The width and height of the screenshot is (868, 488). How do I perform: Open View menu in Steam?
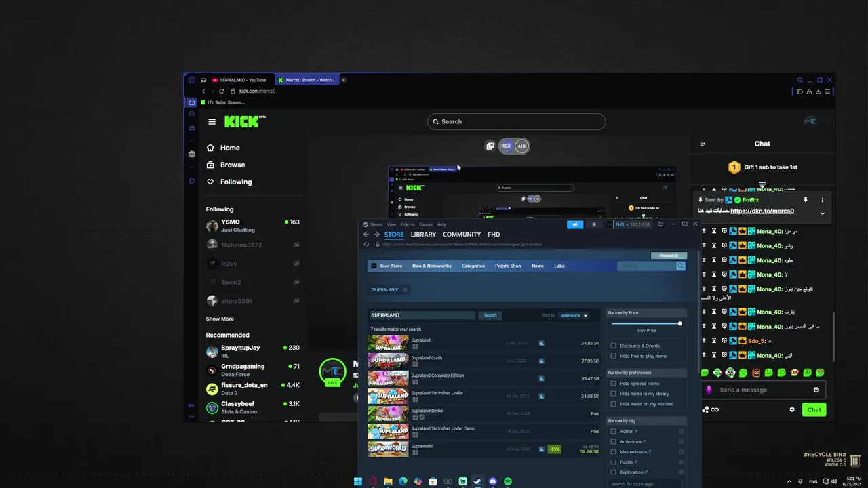(x=391, y=224)
